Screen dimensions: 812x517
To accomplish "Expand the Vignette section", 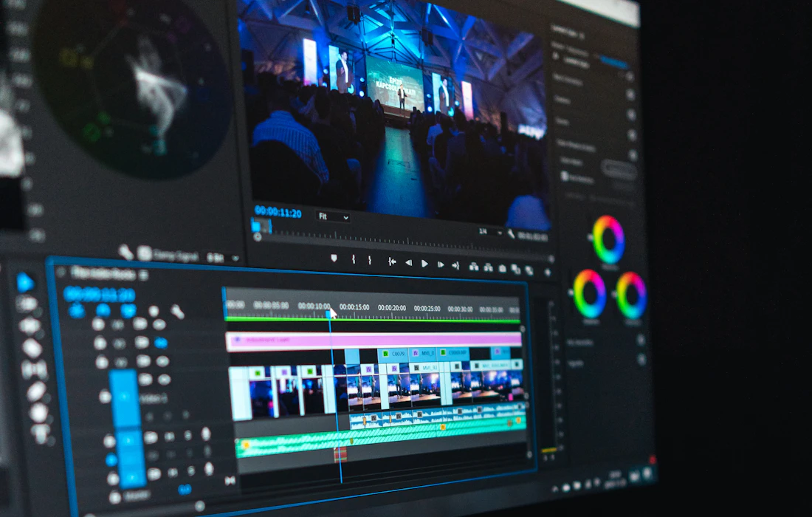I will [577, 364].
